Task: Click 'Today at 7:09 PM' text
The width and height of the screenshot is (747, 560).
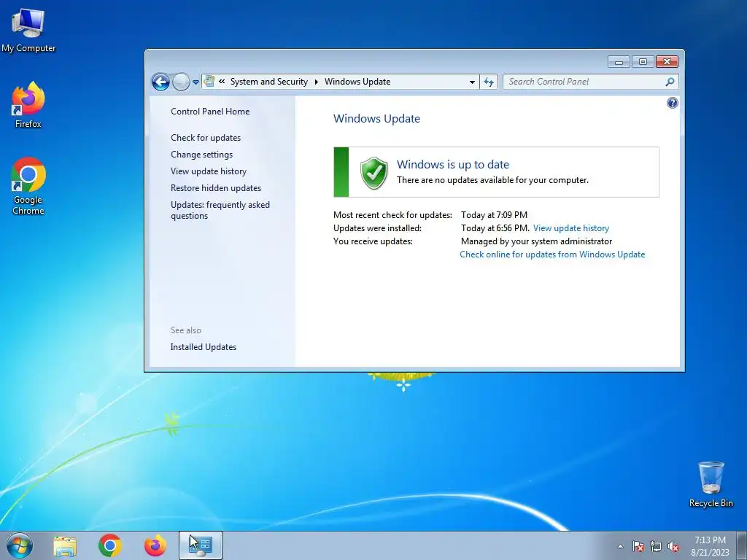Action: pos(494,215)
